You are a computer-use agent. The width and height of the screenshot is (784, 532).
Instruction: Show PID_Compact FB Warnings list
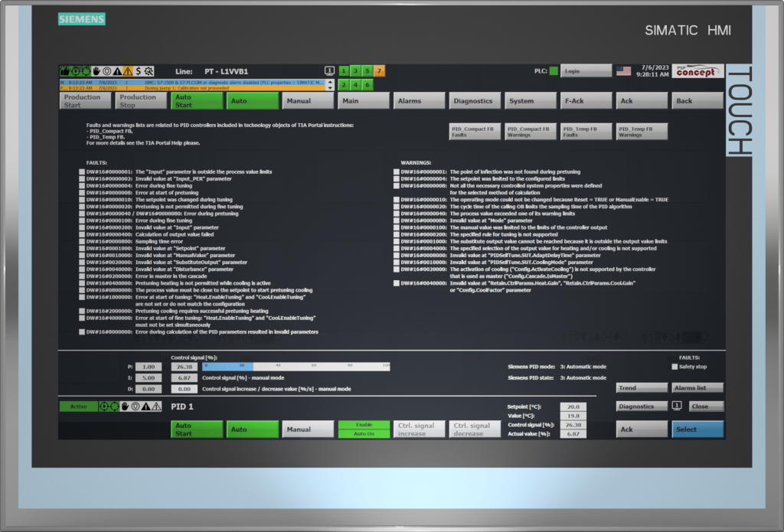(530, 132)
